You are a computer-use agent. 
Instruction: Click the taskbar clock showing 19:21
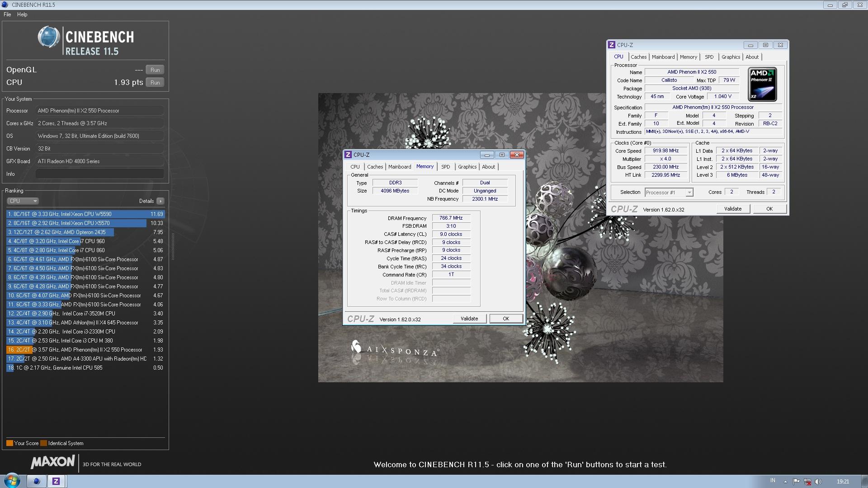(843, 482)
